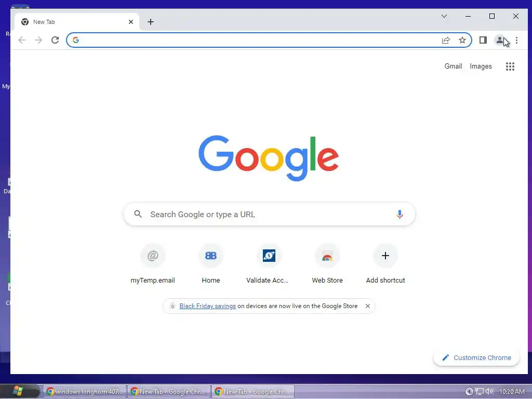Close the New Tab tab
Image resolution: width=532 pixels, height=399 pixels.
pyautogui.click(x=131, y=22)
